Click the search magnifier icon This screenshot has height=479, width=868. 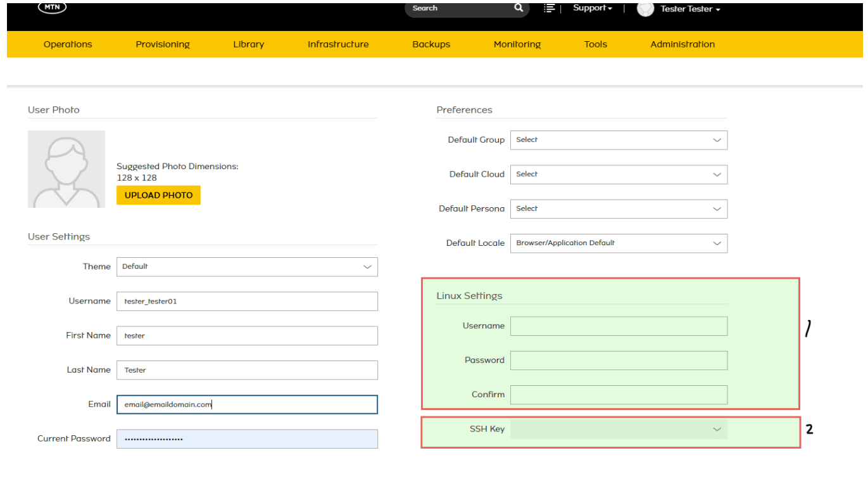point(519,8)
